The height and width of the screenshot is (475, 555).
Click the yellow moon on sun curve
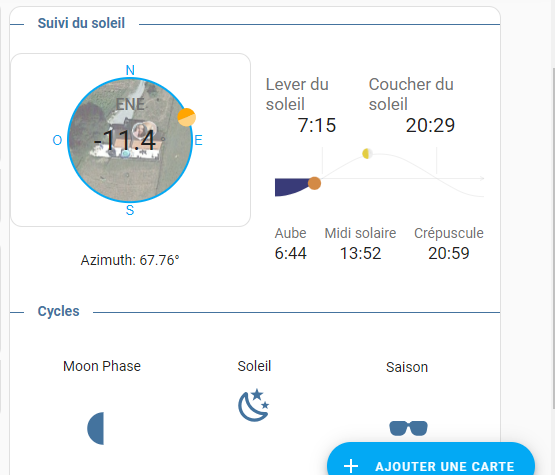367,154
